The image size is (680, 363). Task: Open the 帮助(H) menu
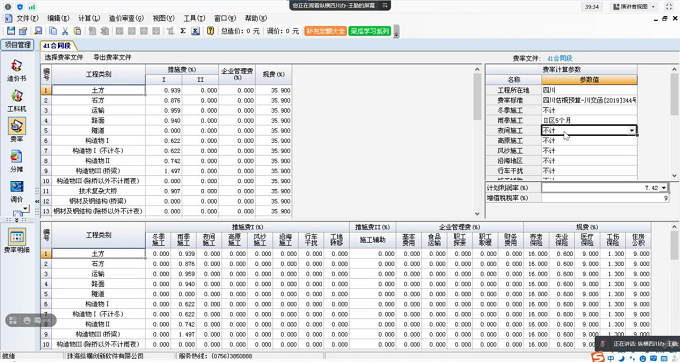pos(256,18)
